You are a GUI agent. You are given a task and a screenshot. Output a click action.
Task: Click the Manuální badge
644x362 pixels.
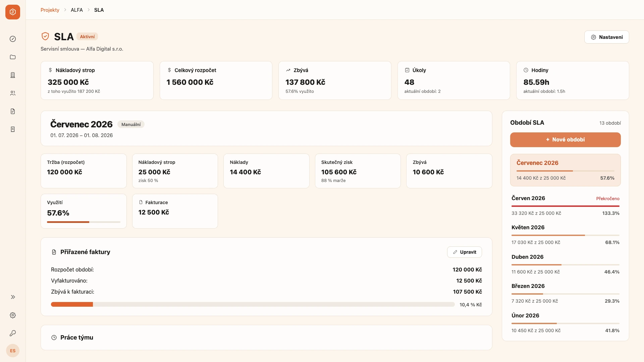(x=131, y=124)
